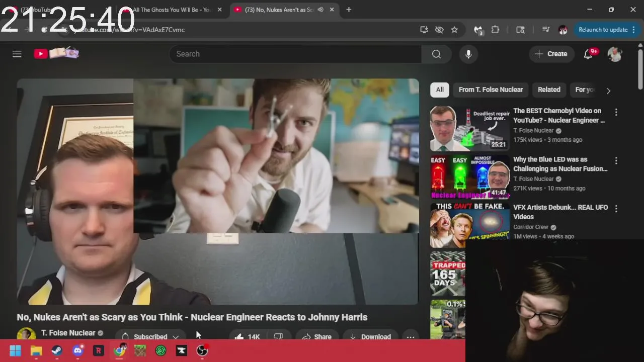
Task: Open Minecraft block icon in taskbar
Action: (140, 350)
